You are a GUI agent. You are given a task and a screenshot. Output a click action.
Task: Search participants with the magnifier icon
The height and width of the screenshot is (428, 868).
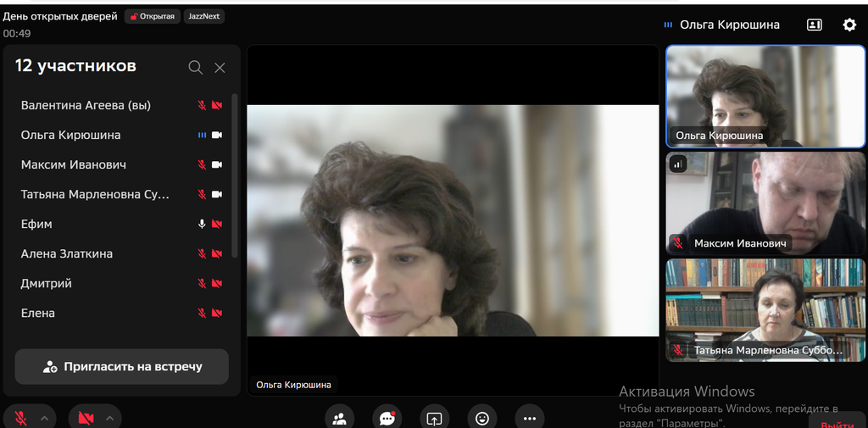tap(195, 68)
